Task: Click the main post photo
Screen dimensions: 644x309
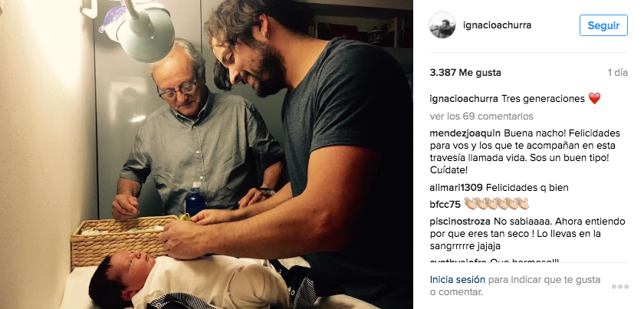Action: [206, 155]
